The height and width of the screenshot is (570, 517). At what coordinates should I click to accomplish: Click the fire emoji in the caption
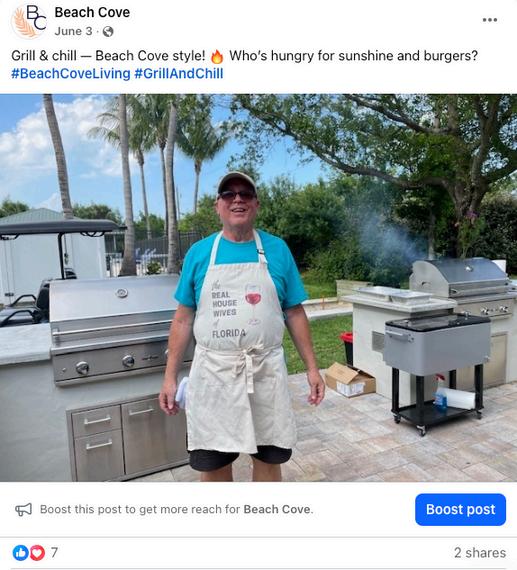(x=217, y=56)
